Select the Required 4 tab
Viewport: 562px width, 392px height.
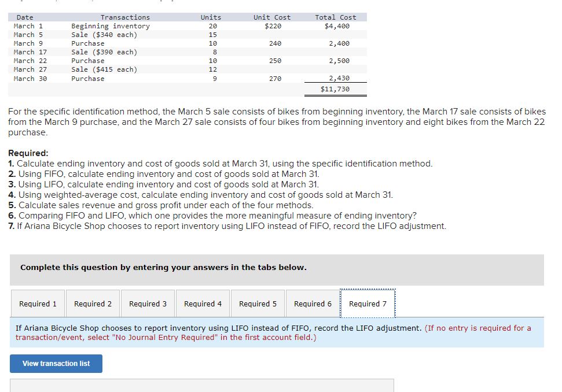[203, 304]
